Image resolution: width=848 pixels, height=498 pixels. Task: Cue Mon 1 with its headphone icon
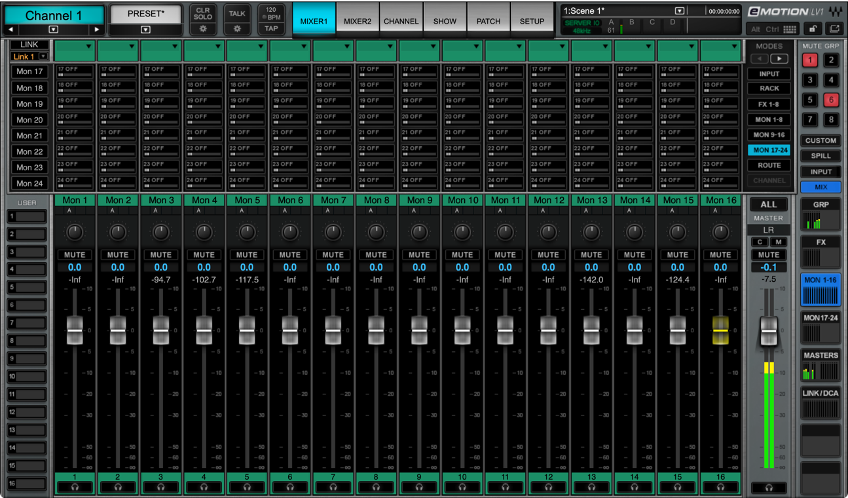(x=75, y=487)
